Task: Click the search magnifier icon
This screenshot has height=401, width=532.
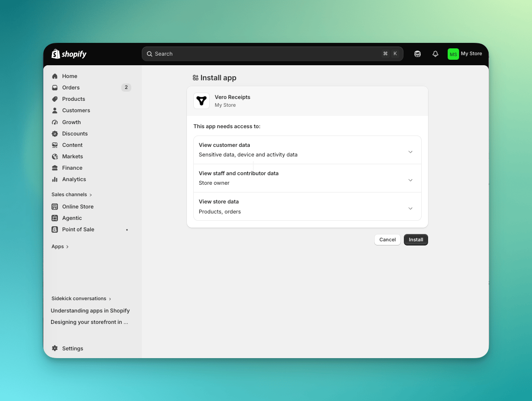Action: pyautogui.click(x=149, y=54)
